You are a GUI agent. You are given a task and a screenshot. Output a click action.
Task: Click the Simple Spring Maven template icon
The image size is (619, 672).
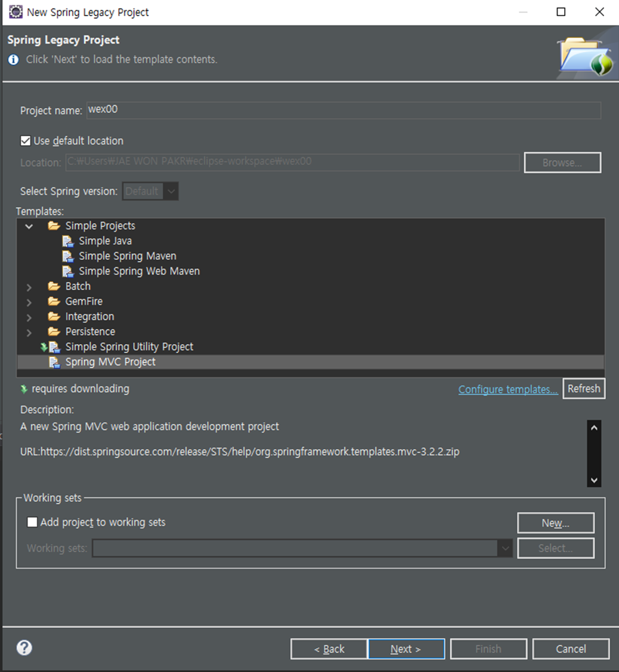(67, 256)
